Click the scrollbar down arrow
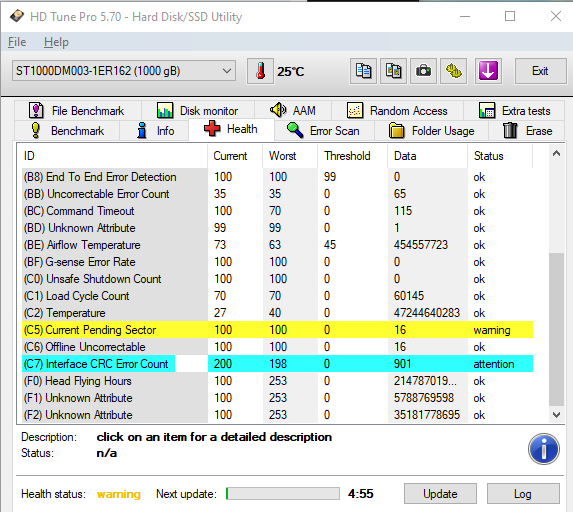573x512 pixels. (x=556, y=415)
